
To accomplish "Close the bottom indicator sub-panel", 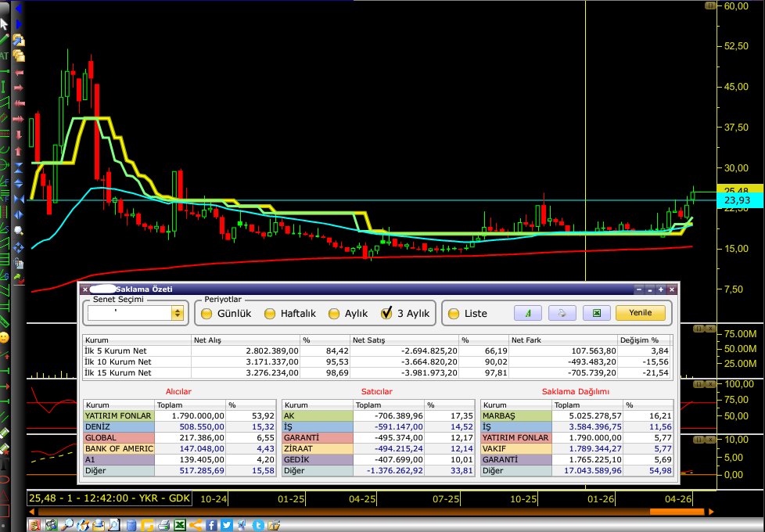I will (710, 439).
